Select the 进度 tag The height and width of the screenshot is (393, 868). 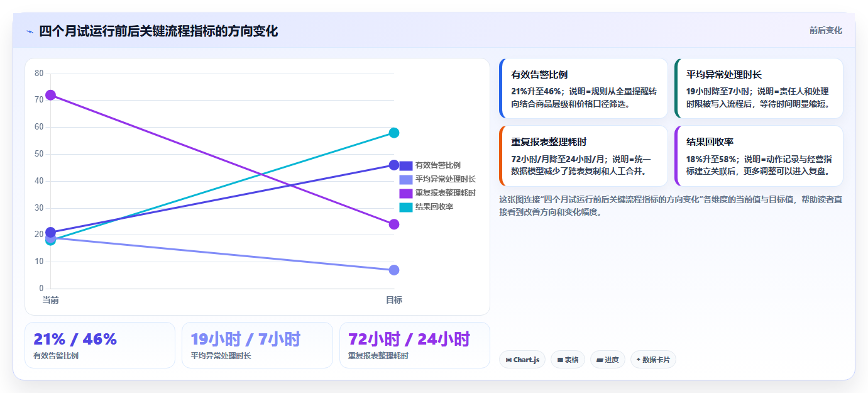tap(608, 360)
